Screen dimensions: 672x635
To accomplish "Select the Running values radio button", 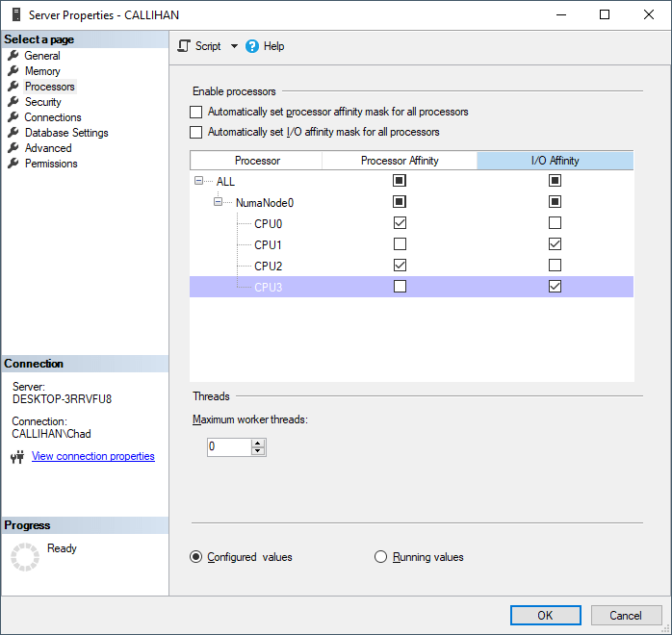I will [x=380, y=557].
